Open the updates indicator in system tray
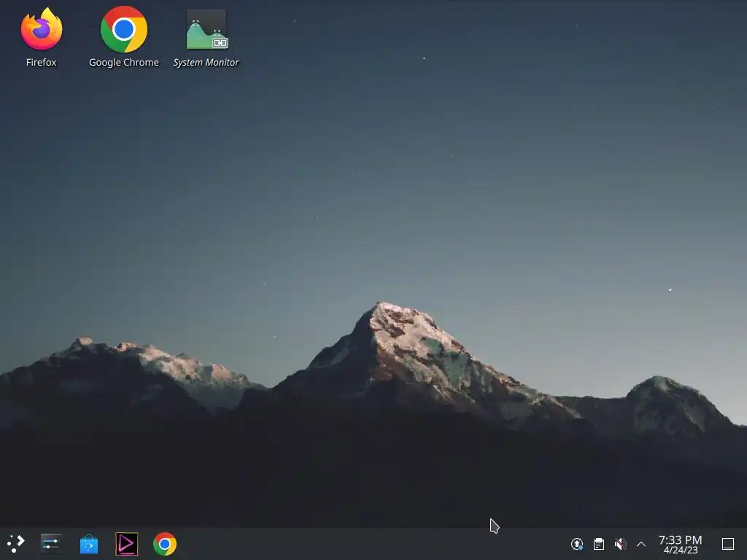747x560 pixels. coord(577,544)
